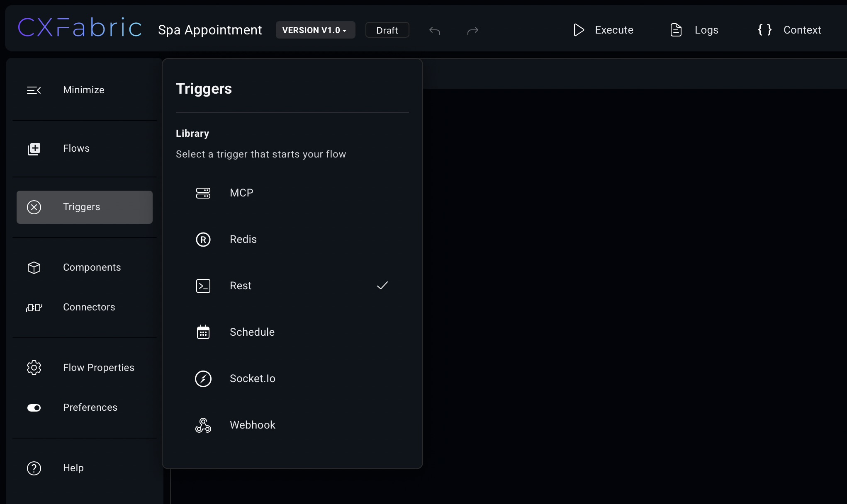Click the Context curly braces icon
The image size is (847, 504).
(765, 29)
